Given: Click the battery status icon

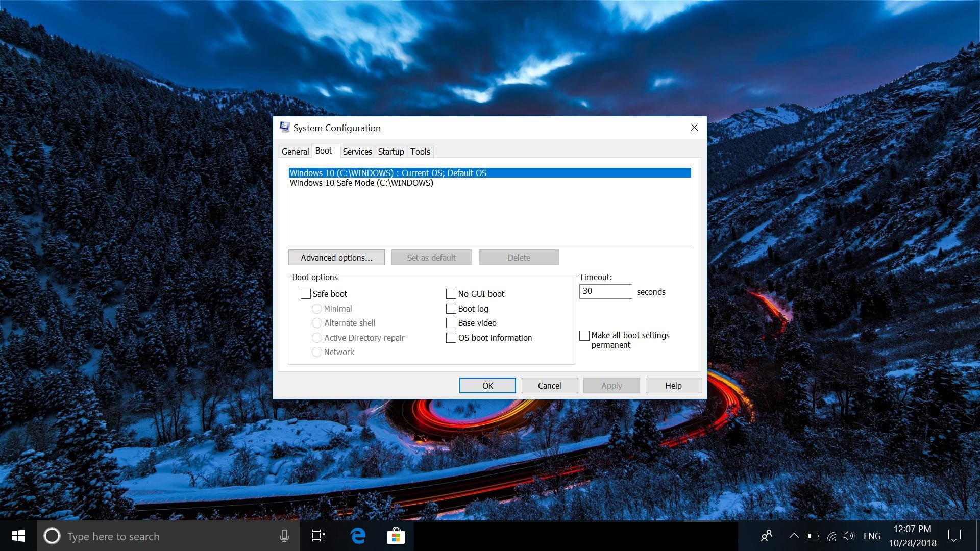Looking at the screenshot, I should [813, 536].
